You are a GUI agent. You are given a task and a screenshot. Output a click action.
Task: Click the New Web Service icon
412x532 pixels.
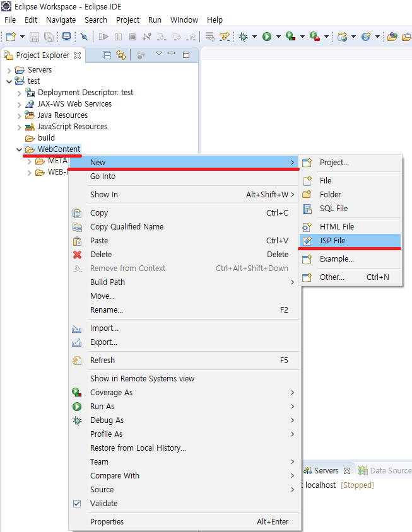coord(366,37)
